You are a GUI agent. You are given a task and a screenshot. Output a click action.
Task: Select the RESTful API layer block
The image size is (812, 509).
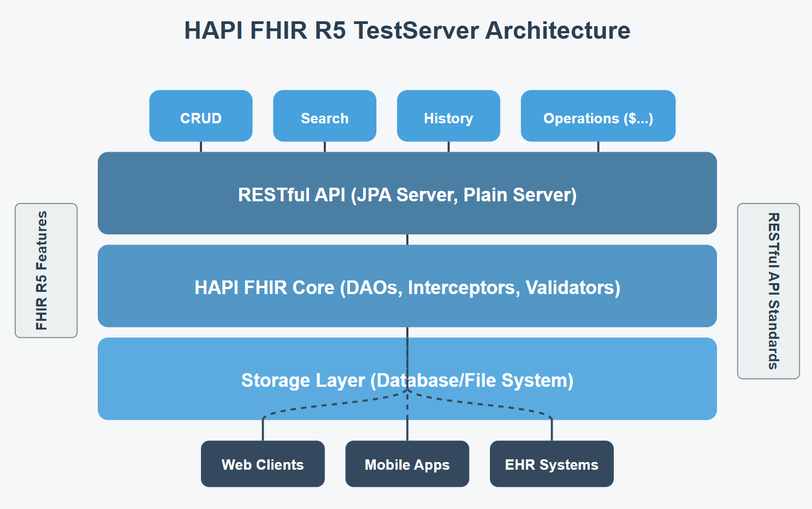tap(407, 193)
